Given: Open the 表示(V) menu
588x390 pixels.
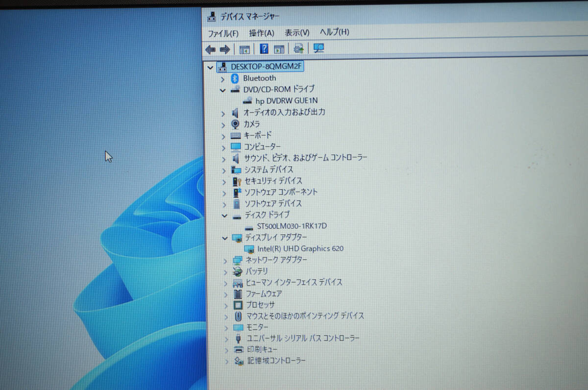Looking at the screenshot, I should pyautogui.click(x=297, y=33).
